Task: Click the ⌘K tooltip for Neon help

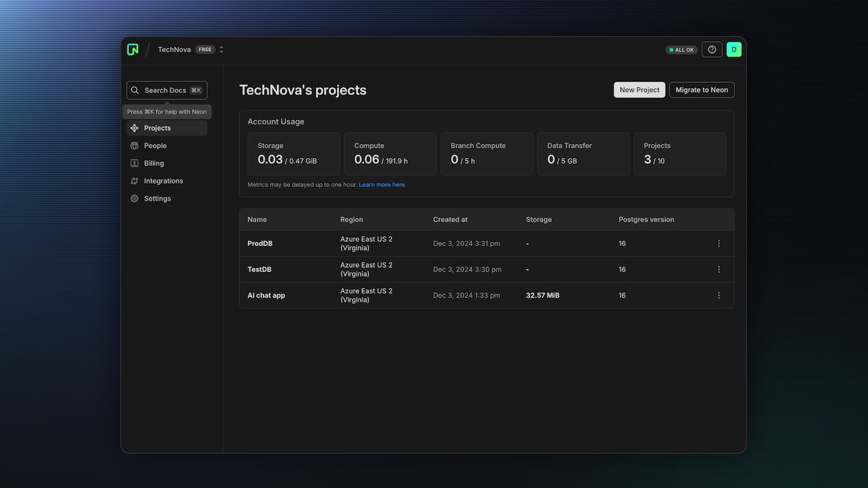Action: point(167,112)
